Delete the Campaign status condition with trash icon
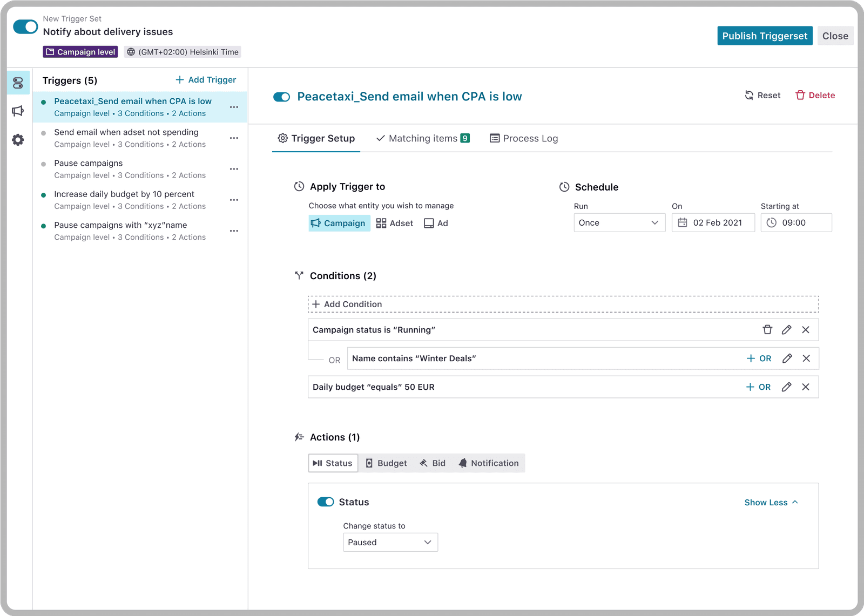Viewport: 864px width, 616px height. [x=767, y=330]
